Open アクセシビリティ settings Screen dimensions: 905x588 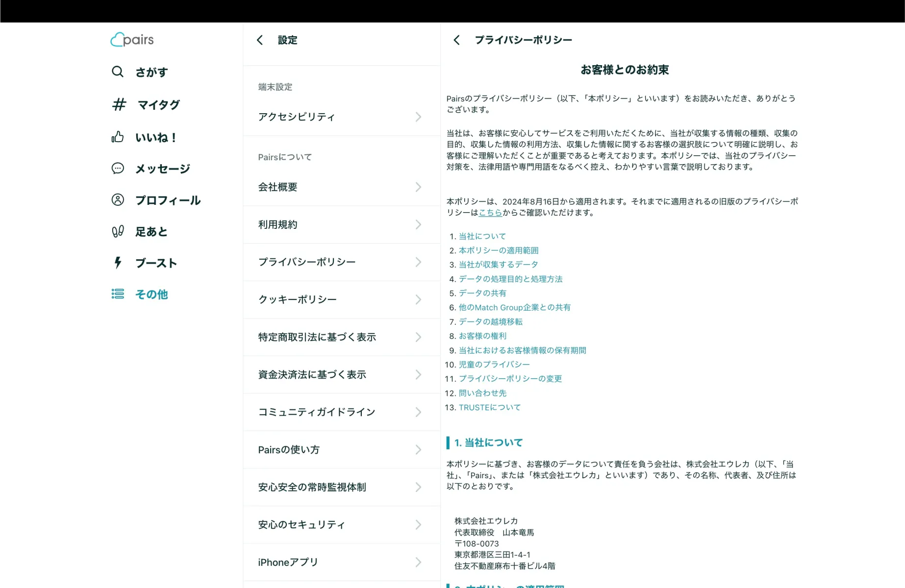(x=342, y=117)
